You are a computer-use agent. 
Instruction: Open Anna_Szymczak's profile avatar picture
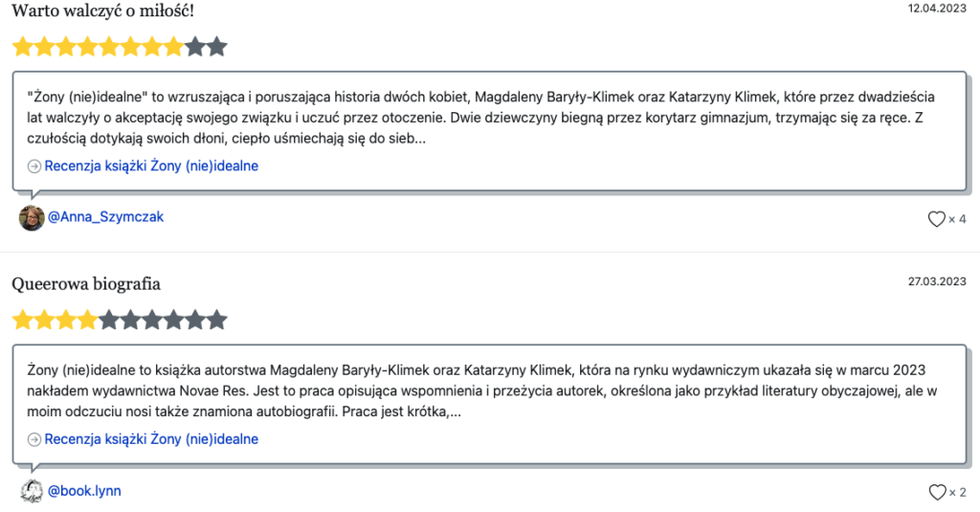tap(32, 218)
